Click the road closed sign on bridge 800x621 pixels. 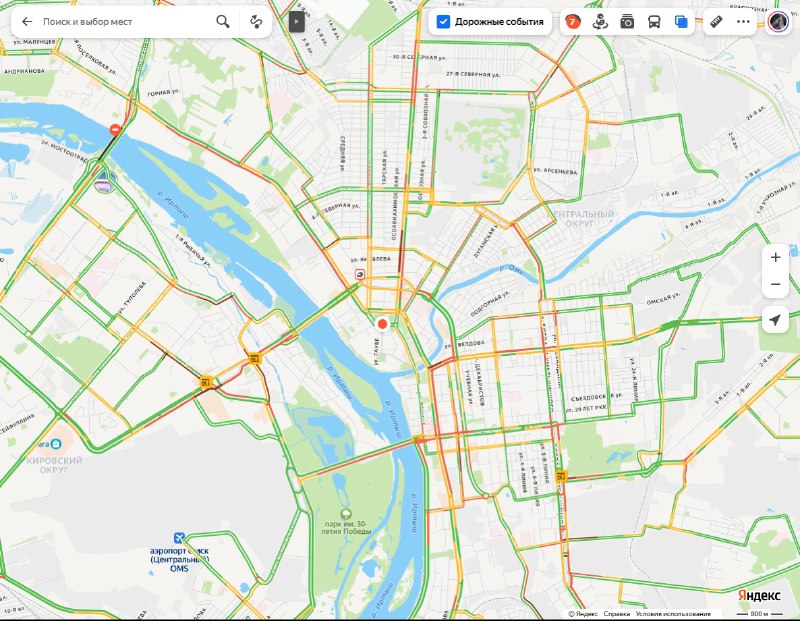click(x=116, y=129)
